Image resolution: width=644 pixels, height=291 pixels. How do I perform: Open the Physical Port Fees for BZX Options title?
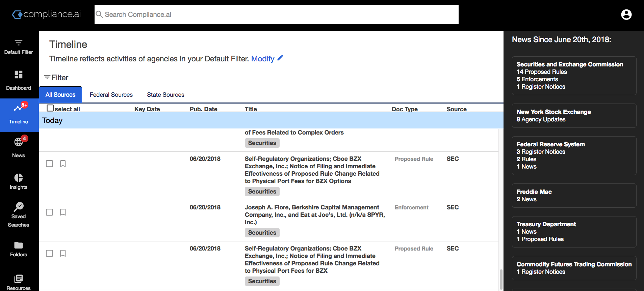click(x=312, y=170)
